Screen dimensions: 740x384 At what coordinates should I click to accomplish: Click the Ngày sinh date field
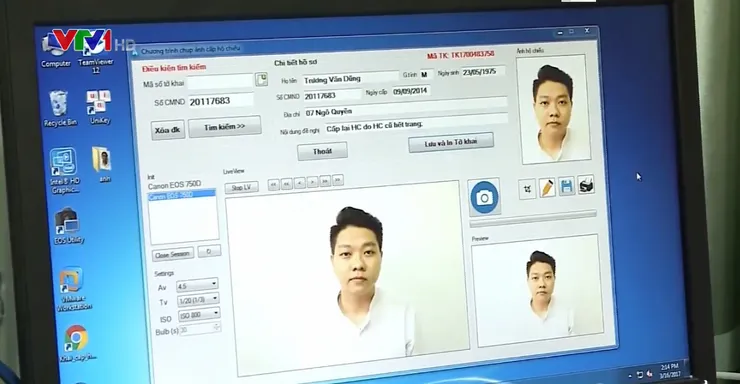click(484, 72)
